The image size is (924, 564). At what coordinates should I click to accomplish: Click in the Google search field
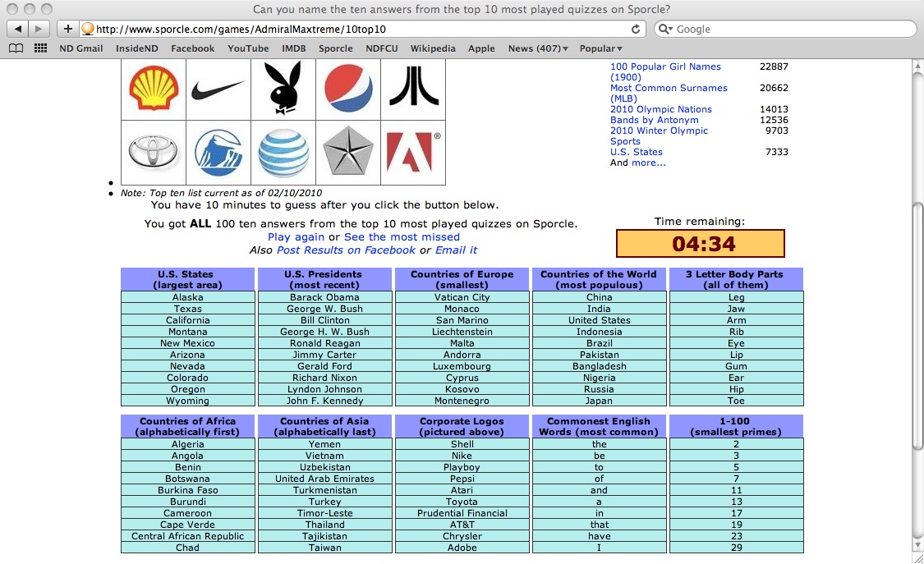click(788, 29)
